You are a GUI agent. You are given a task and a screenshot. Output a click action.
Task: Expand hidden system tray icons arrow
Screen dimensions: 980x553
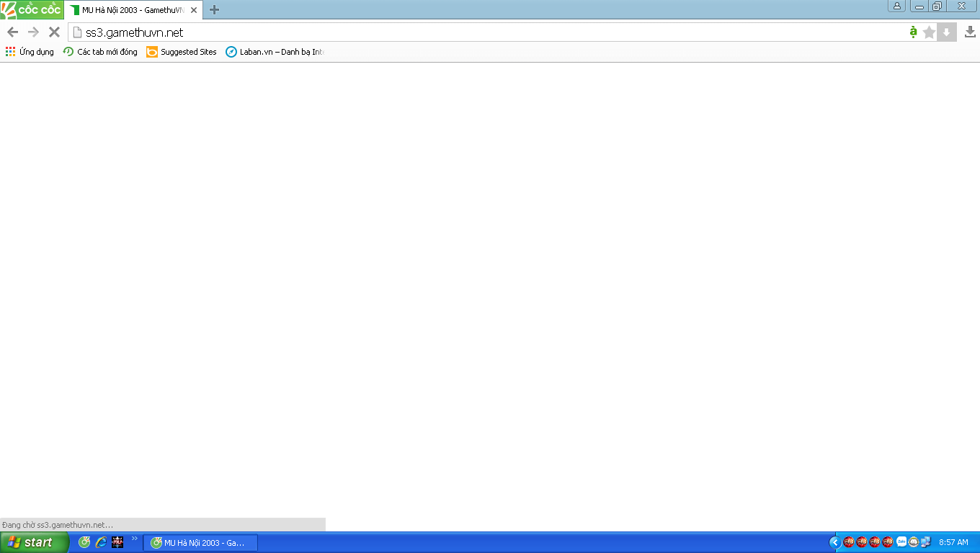pos(835,542)
